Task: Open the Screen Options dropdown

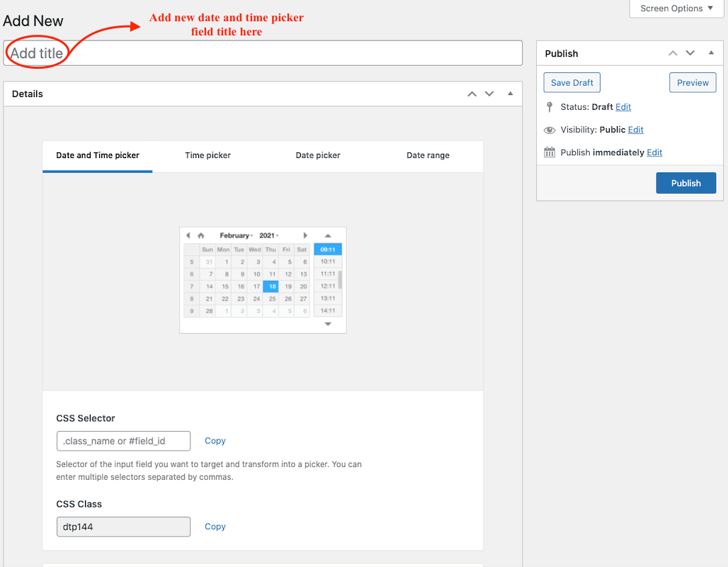Action: tap(676, 9)
